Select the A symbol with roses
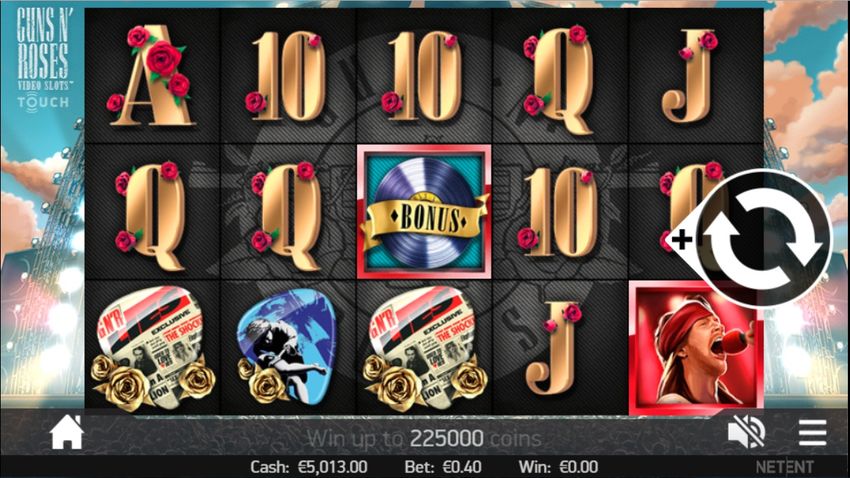Screen dimensions: 850x478 (151, 75)
